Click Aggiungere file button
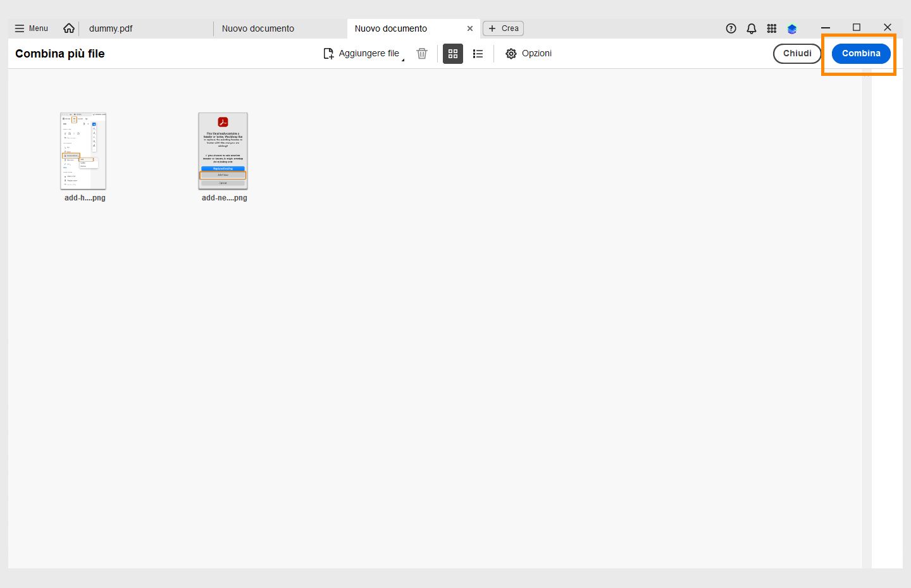 click(x=363, y=54)
